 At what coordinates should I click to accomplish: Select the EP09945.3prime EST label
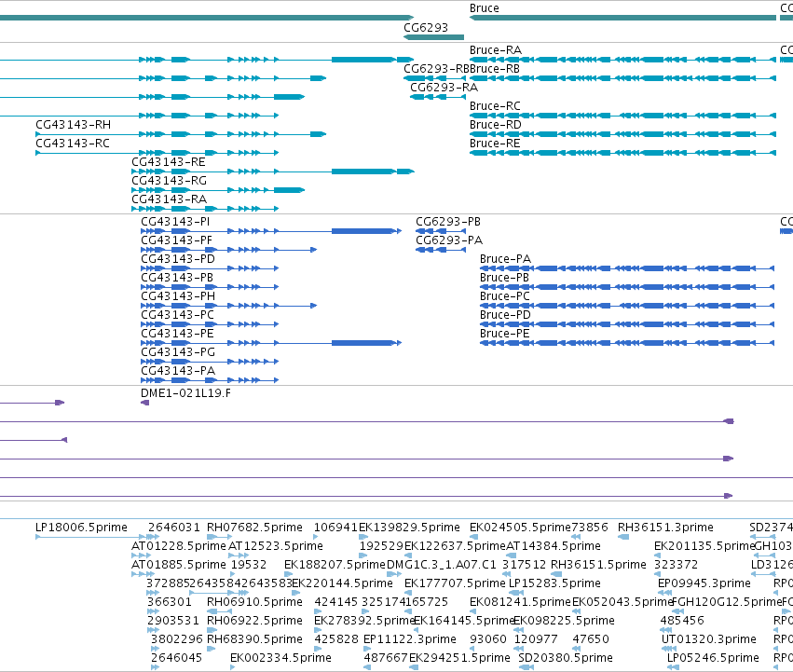tap(704, 583)
